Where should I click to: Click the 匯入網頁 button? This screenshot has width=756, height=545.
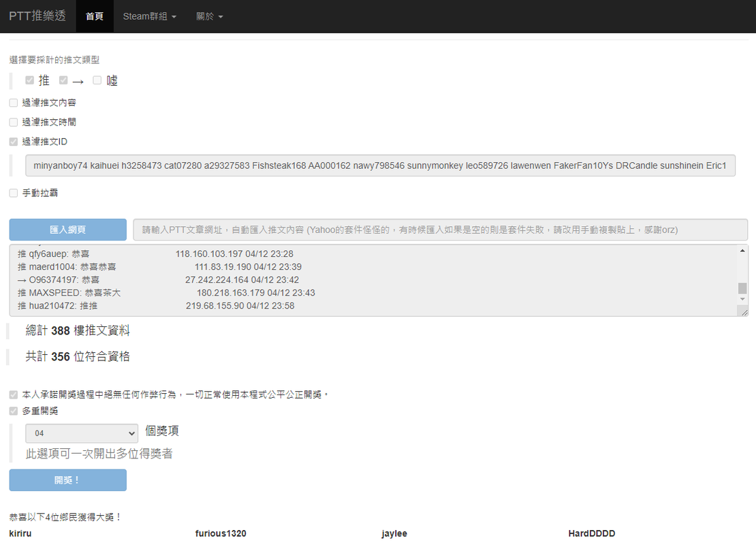point(68,230)
